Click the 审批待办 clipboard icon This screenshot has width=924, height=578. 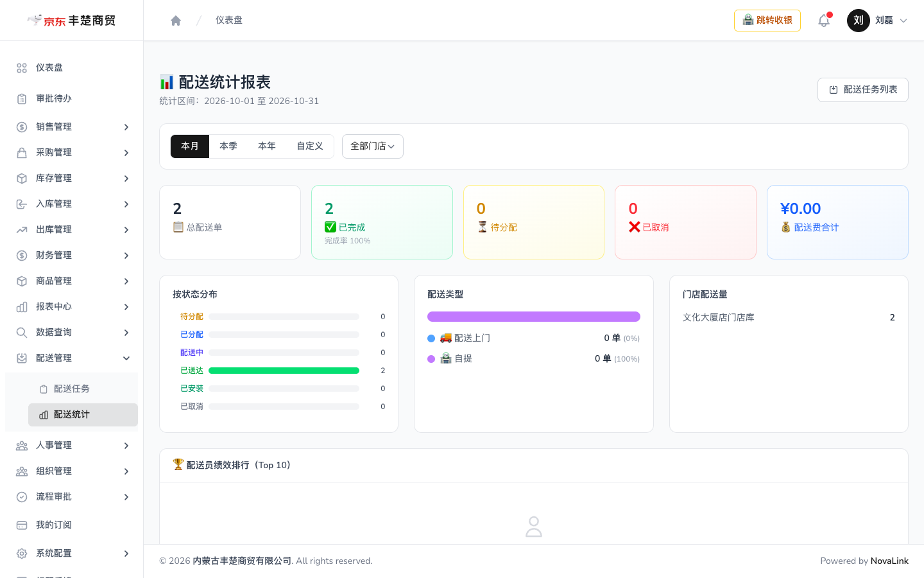tap(22, 99)
